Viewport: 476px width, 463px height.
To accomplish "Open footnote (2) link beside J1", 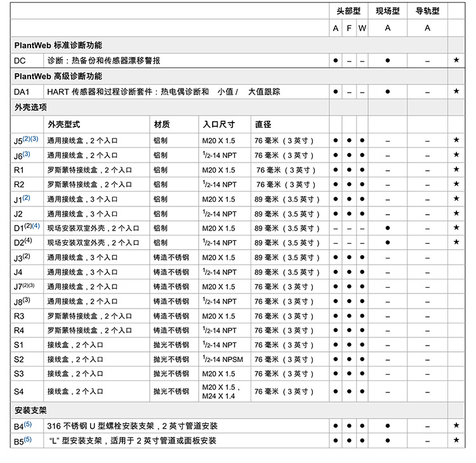I will (x=26, y=198).
